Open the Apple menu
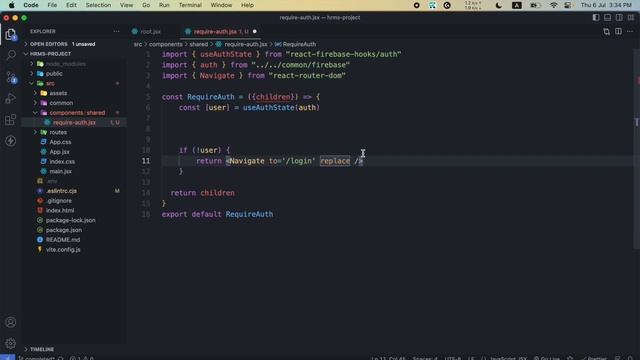Viewport: 640px width, 360px height. tap(11, 5)
